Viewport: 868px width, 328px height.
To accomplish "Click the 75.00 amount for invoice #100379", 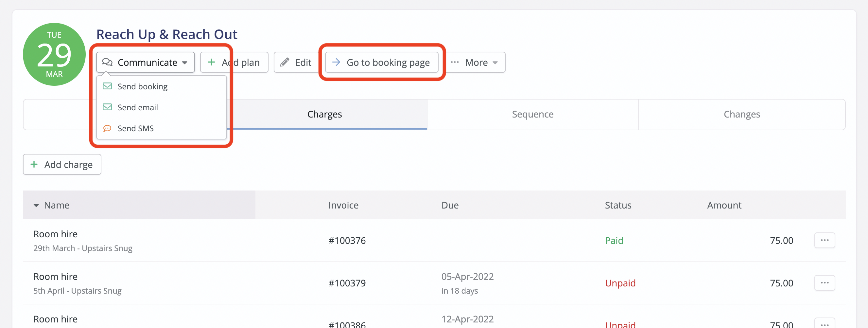I will tap(781, 283).
